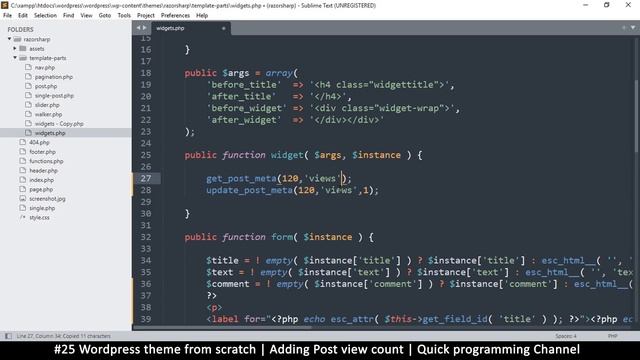Go to next tab with right arrow

coord(144,28)
